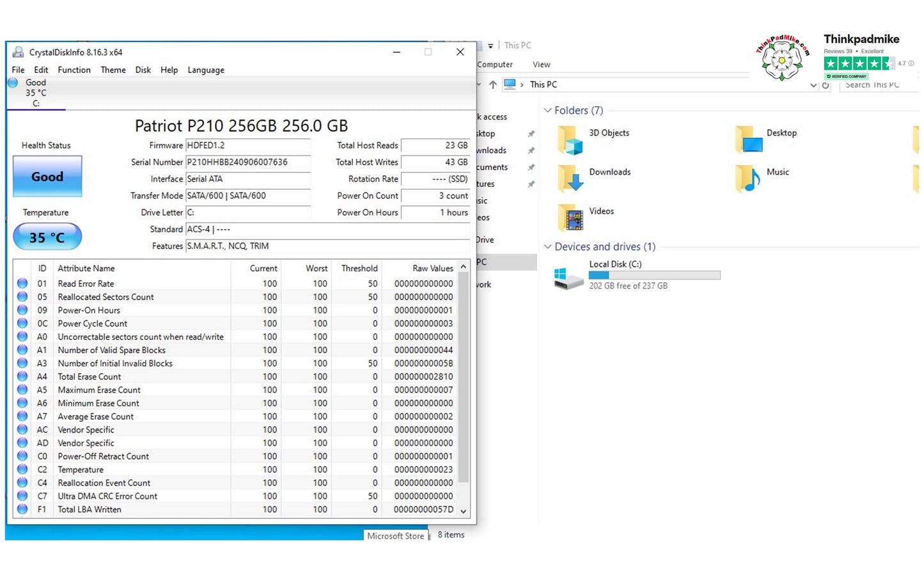Click the Microsoft Store taskbar tooltip
This screenshot has height=581, width=924.
[x=396, y=536]
